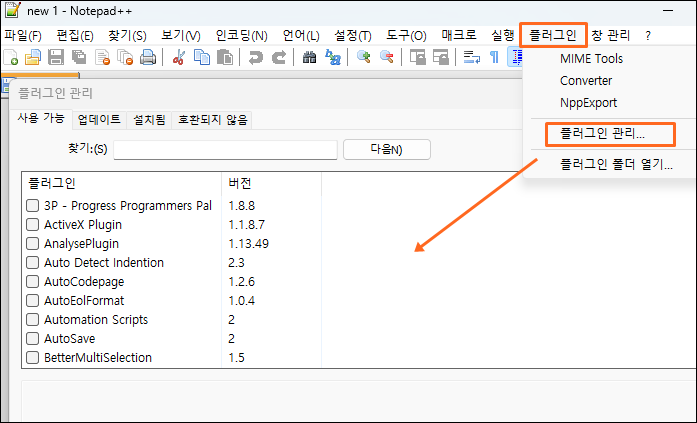The height and width of the screenshot is (423, 697).
Task: Open the 설정(T) menu
Action: pyautogui.click(x=353, y=36)
